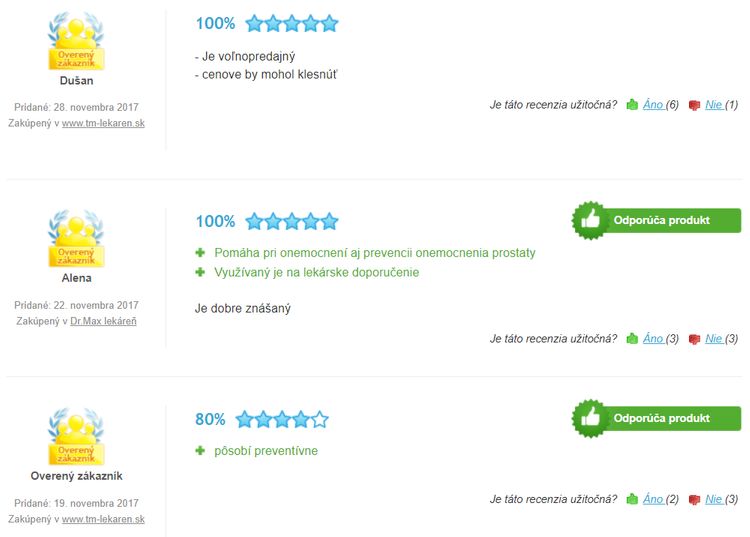Screen dimensions: 750x537
Task: Vote Nie on Alena's review
Action: point(714,339)
